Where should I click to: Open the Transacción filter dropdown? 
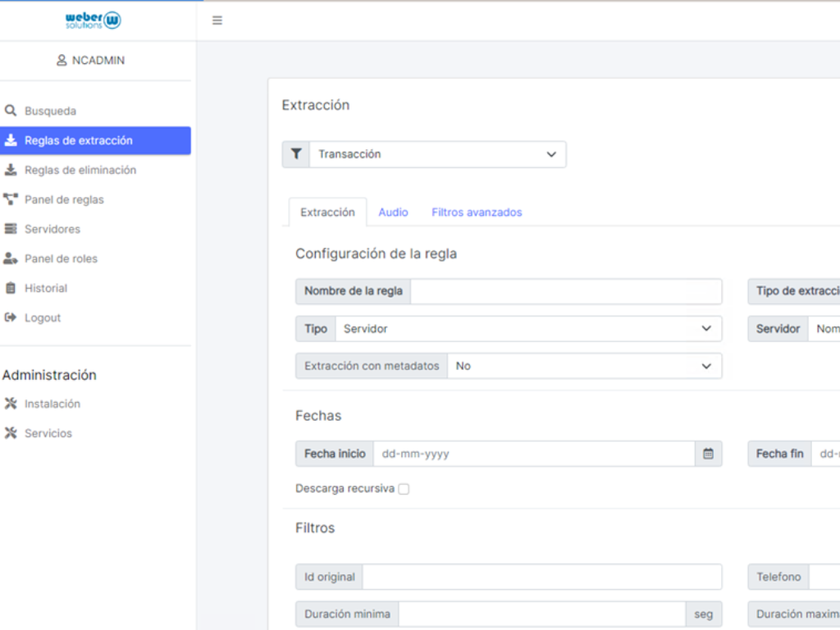438,154
